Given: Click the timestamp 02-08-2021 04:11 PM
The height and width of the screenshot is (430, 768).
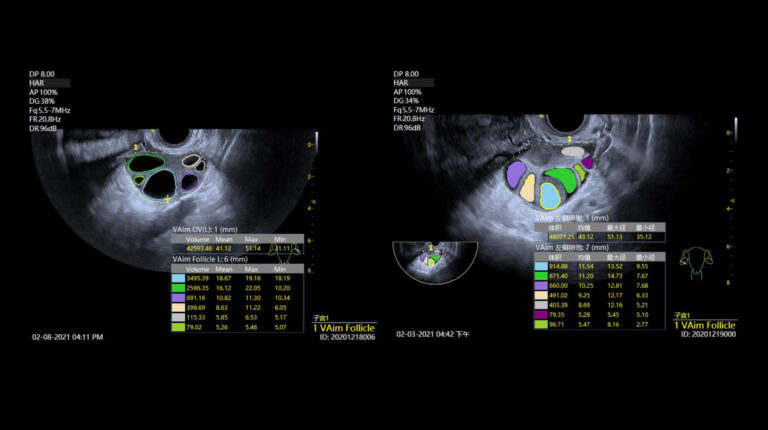Looking at the screenshot, I should (x=68, y=337).
